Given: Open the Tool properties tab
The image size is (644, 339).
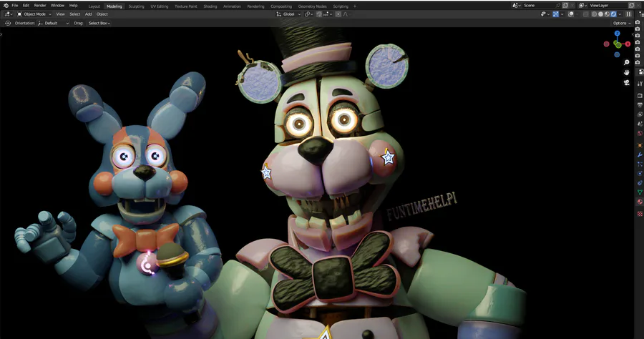Looking at the screenshot, I should click(x=640, y=83).
